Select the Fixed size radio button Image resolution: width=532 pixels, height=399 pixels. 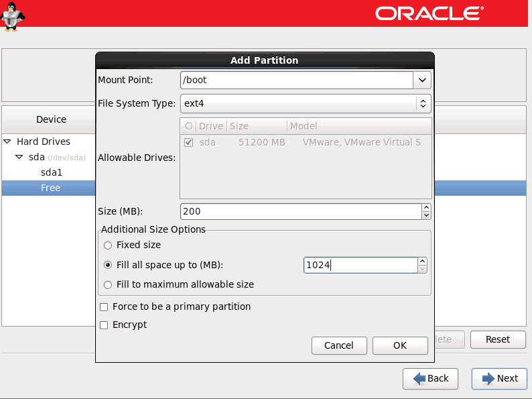tap(108, 245)
